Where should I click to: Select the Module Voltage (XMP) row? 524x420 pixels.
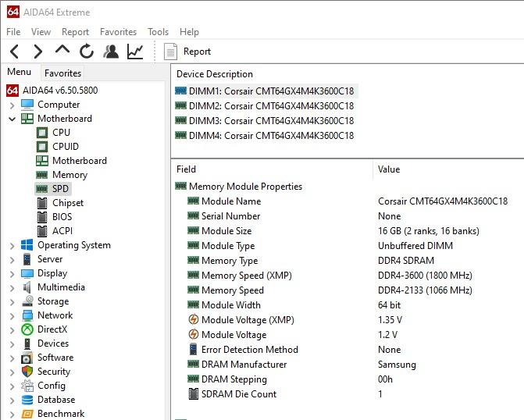coord(348,320)
